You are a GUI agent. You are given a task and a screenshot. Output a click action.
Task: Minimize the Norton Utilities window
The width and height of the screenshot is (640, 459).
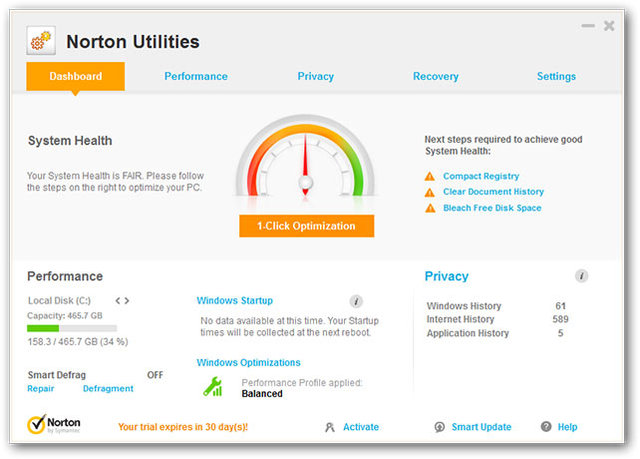(x=588, y=26)
